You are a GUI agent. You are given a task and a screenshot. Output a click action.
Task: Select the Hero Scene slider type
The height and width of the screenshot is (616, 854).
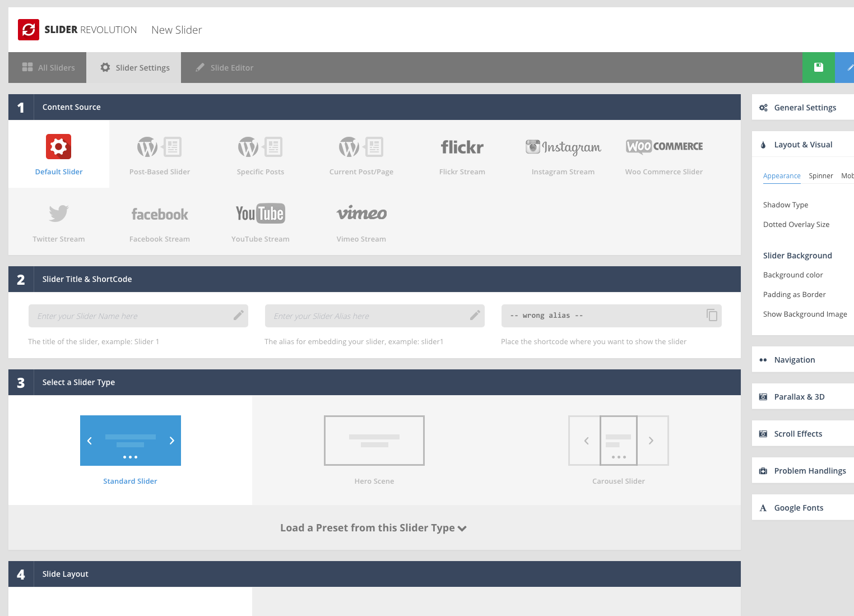[374, 450]
